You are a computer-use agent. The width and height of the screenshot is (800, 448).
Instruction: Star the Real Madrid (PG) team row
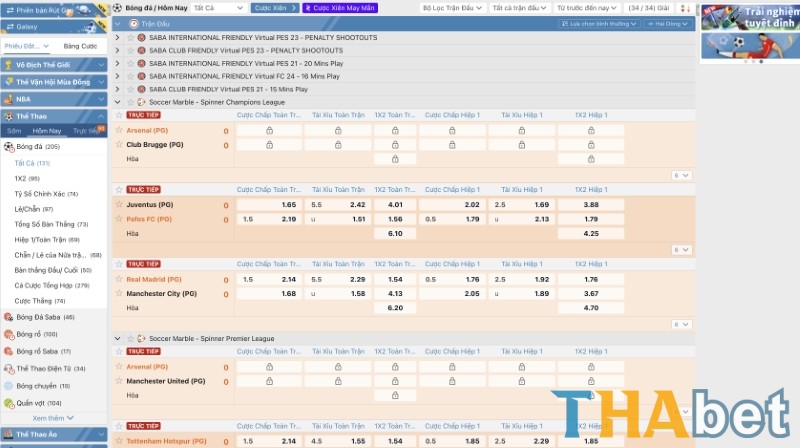click(119, 279)
